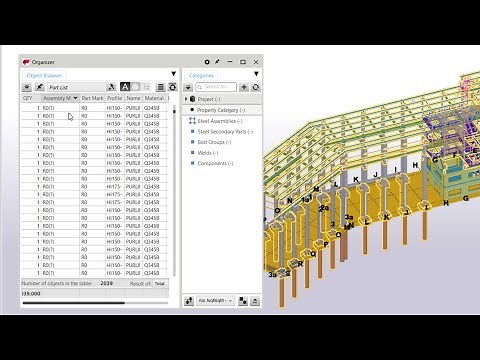Select Steel Secondary Parts category
Screen dimensions: 480x360
tap(225, 132)
